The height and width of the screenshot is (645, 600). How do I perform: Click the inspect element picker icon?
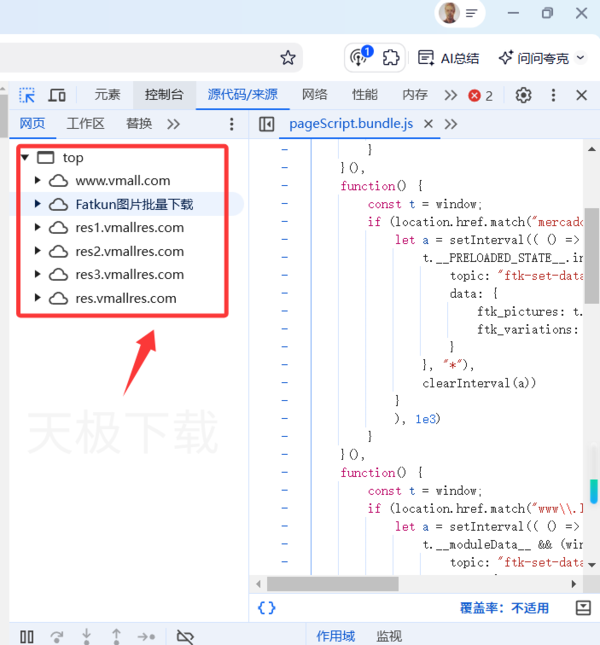(27, 95)
